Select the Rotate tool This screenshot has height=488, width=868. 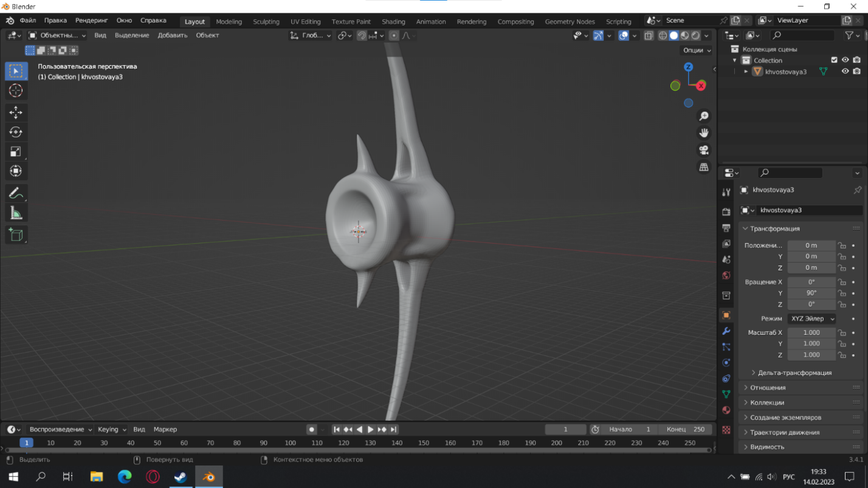click(16, 132)
